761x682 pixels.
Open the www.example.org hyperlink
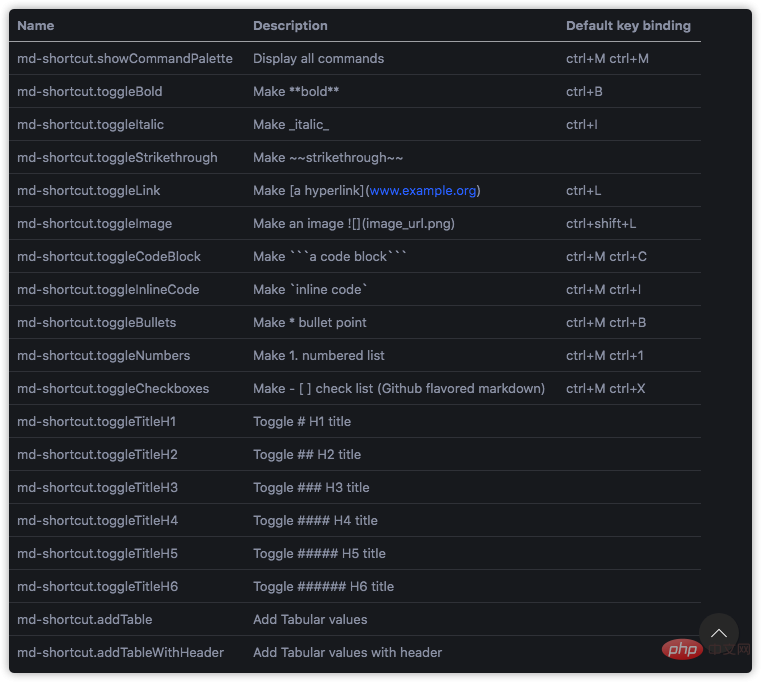click(x=422, y=191)
